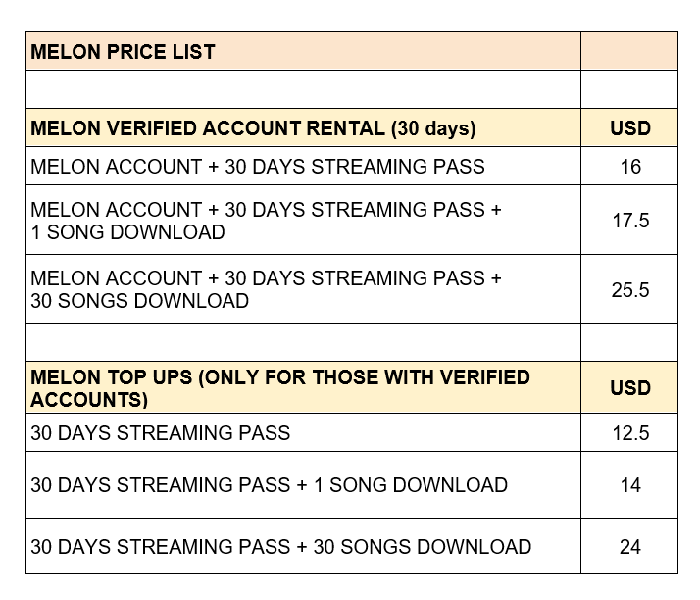Image resolution: width=700 pixels, height=600 pixels.
Task: Click the 25.5 price cell
Action: click(x=629, y=289)
